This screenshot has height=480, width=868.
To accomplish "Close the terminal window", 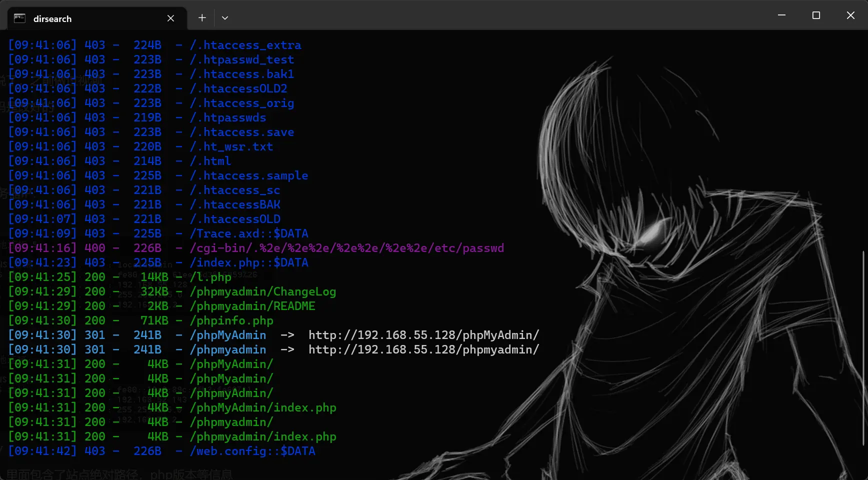I will pyautogui.click(x=850, y=15).
